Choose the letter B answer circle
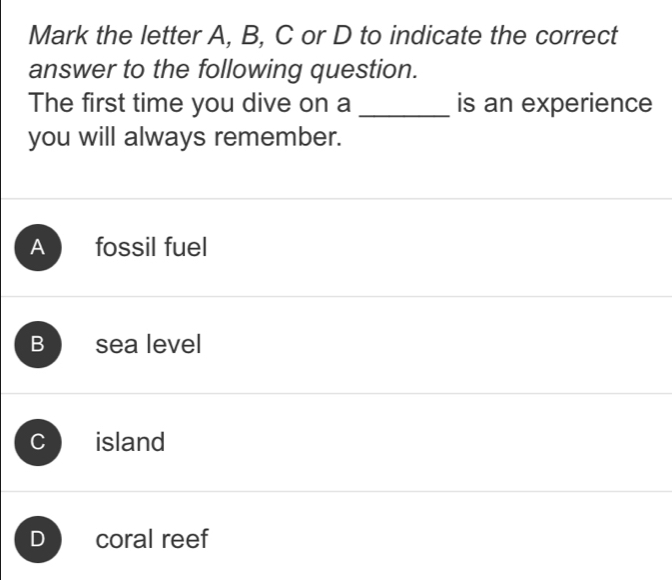 [37, 345]
